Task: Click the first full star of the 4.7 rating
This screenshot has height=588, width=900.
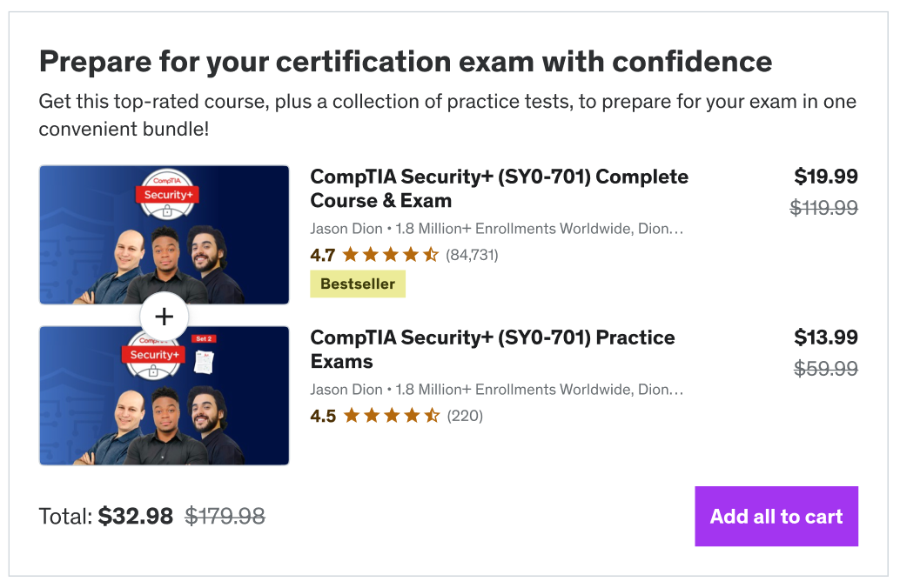Action: pos(352,255)
